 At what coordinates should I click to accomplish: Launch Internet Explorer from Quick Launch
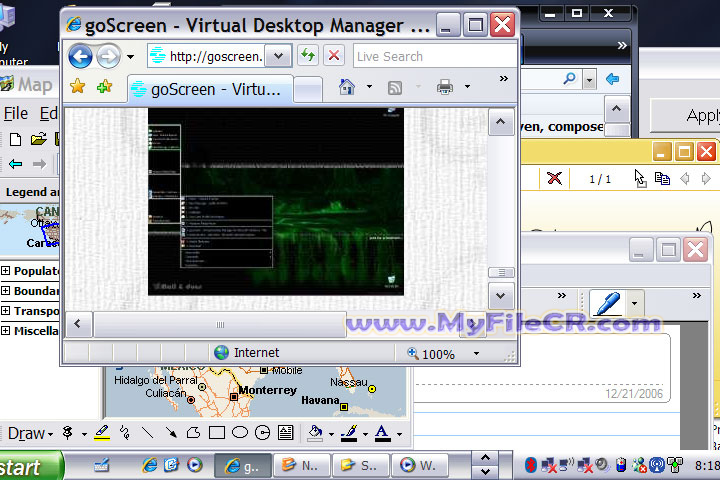pos(149,465)
